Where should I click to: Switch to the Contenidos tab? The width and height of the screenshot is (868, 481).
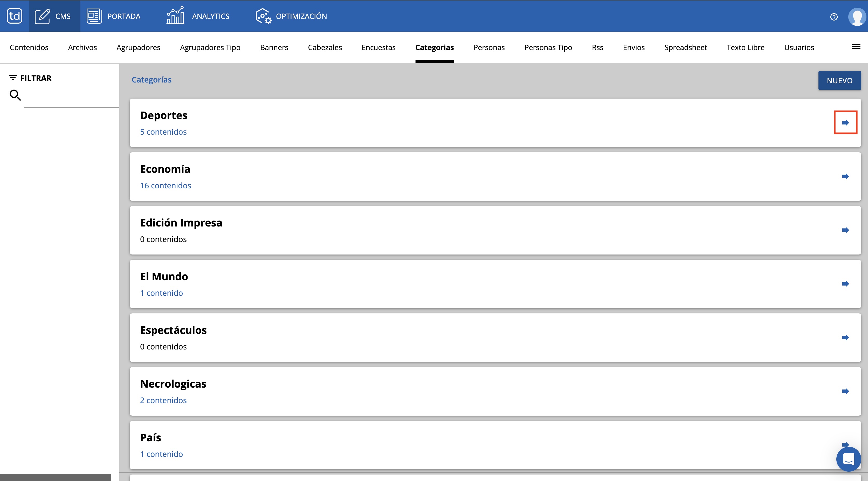pyautogui.click(x=29, y=47)
